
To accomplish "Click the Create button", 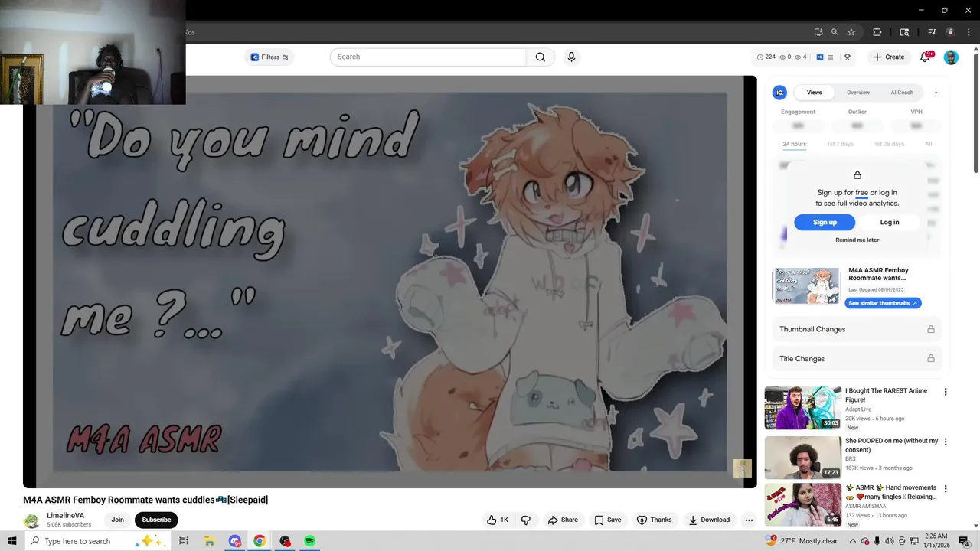I will tap(888, 57).
